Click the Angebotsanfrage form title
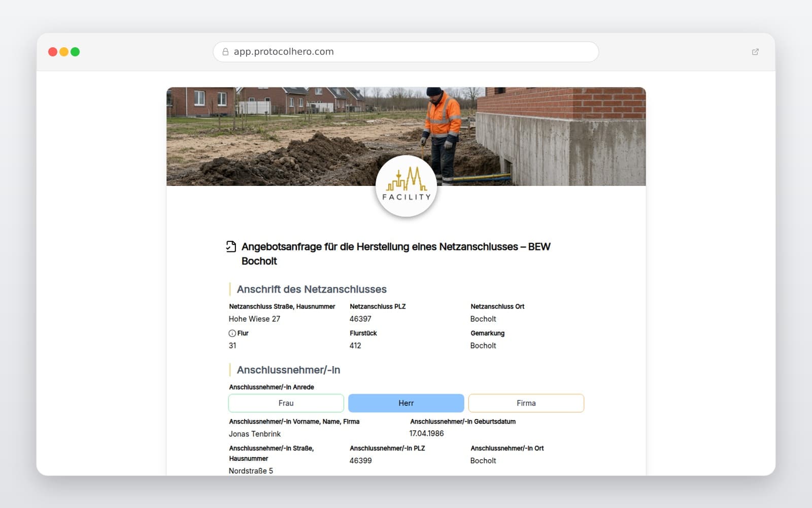This screenshot has width=812, height=508. point(396,253)
